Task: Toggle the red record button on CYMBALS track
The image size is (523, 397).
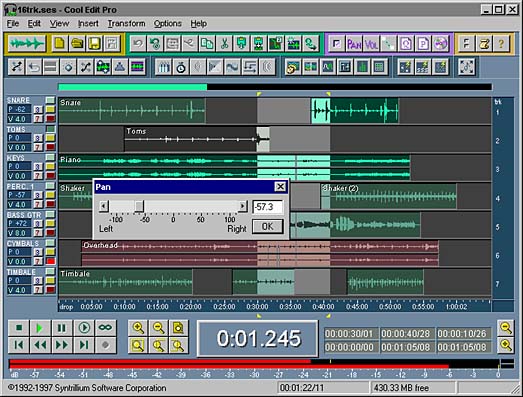Action: click(x=50, y=261)
